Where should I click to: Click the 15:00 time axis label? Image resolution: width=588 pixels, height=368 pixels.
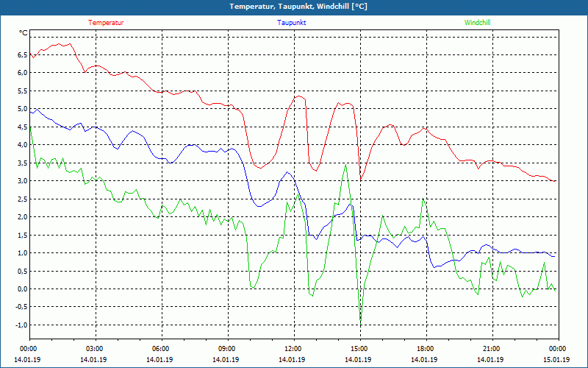tap(360, 349)
